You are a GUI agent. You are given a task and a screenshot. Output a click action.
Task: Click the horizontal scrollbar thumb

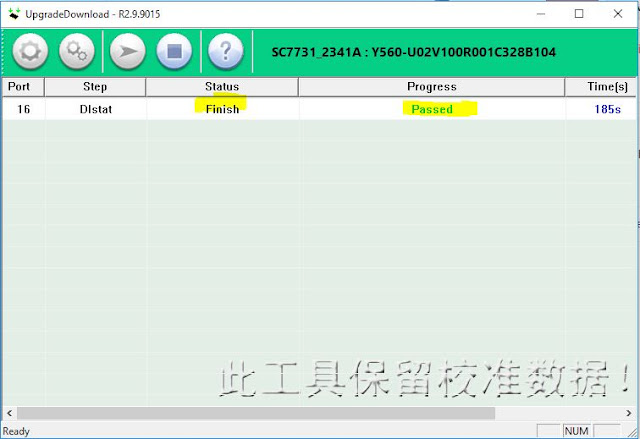(x=256, y=413)
